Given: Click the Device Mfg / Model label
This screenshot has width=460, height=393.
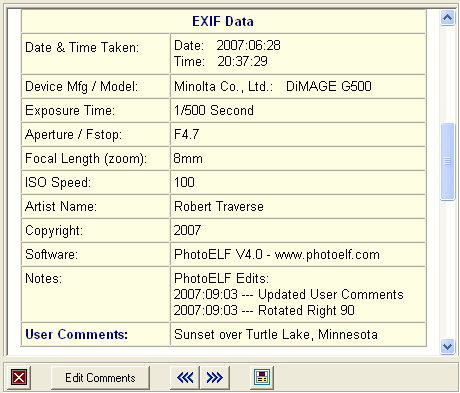Looking at the screenshot, I should coord(81,87).
